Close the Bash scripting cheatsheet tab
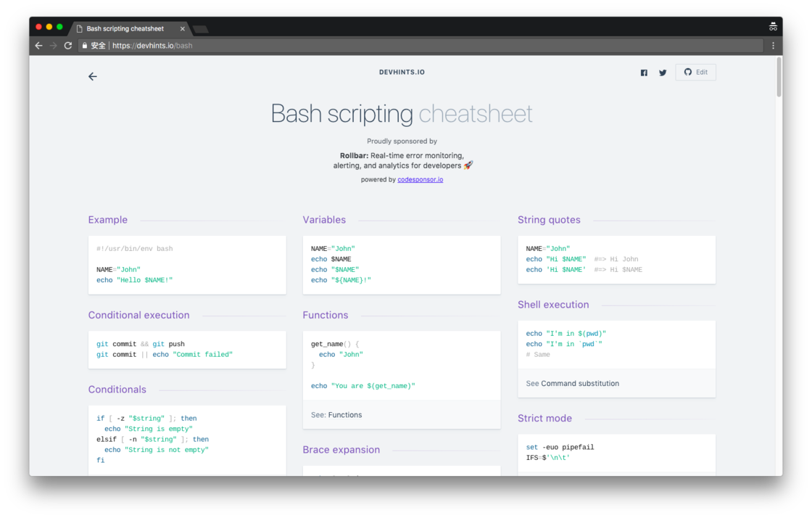Screen dimensions: 812x518 pos(182,29)
